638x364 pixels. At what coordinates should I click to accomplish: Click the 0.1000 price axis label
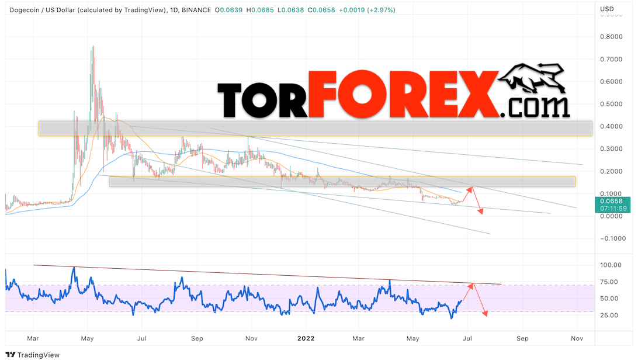click(x=611, y=193)
